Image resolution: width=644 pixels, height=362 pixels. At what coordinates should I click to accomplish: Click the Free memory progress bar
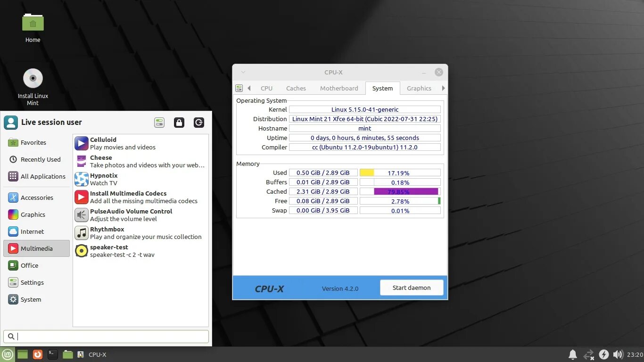400,201
